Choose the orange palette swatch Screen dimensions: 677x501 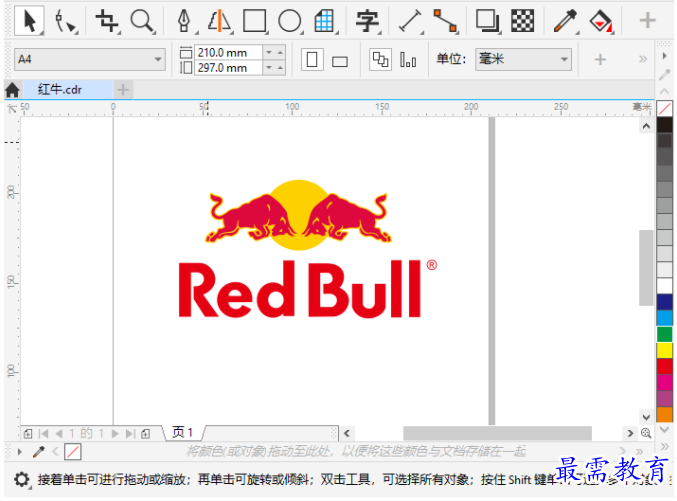664,414
